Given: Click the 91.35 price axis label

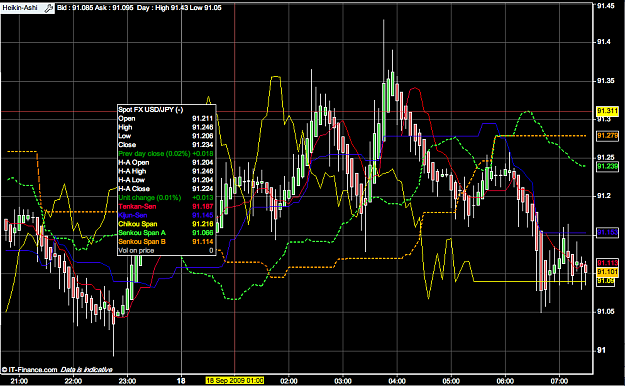Looking at the screenshot, I should tap(606, 81).
